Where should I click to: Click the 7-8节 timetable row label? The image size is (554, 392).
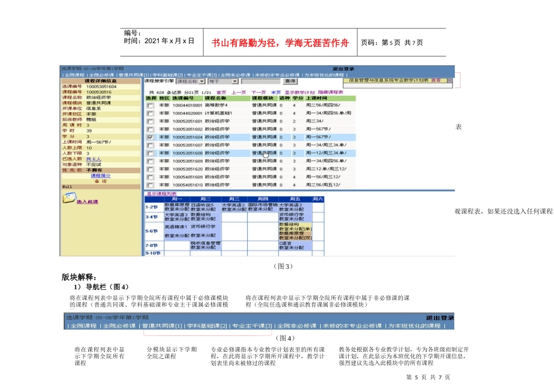[152, 246]
